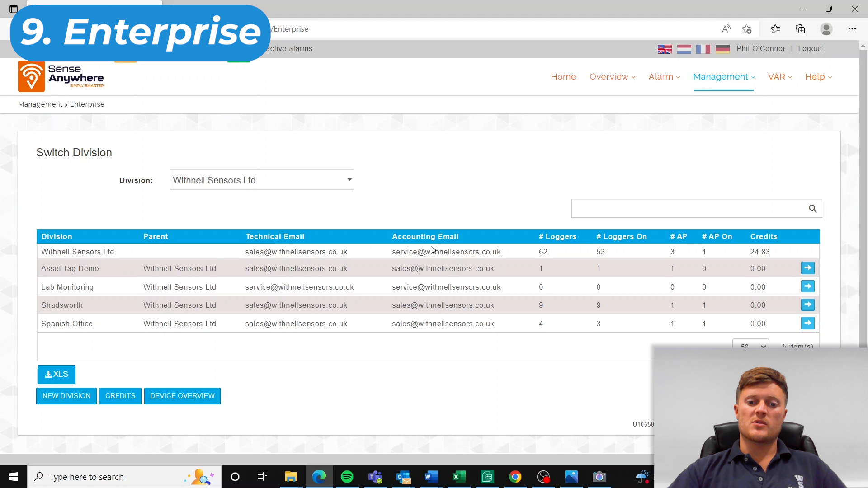Select the Shadsworth division name cell

tap(62, 305)
